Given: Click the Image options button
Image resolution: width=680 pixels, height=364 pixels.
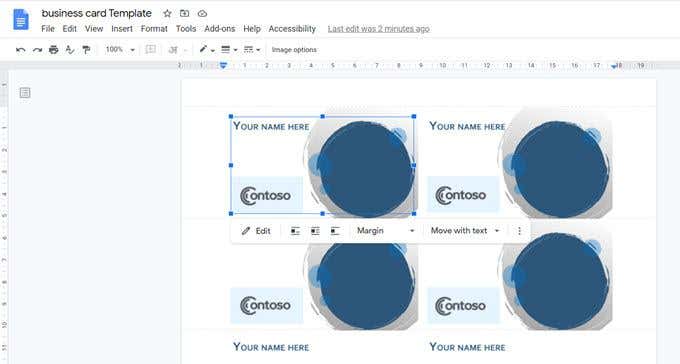Looking at the screenshot, I should (294, 49).
